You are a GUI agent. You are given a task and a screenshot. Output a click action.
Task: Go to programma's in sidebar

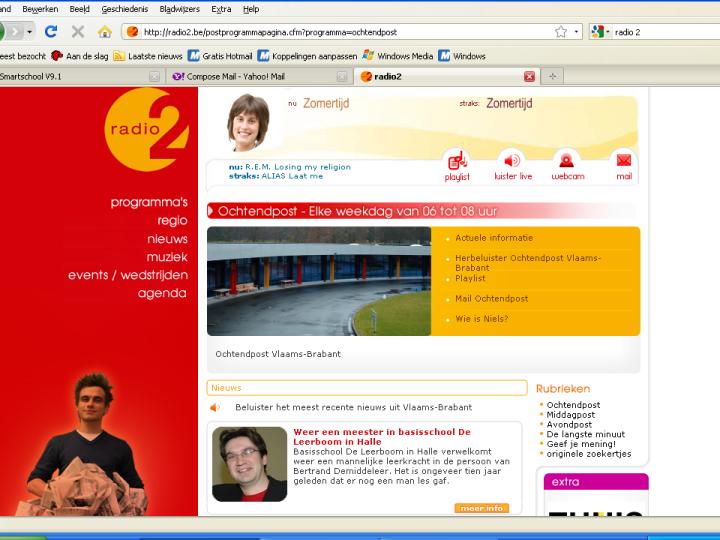(149, 202)
